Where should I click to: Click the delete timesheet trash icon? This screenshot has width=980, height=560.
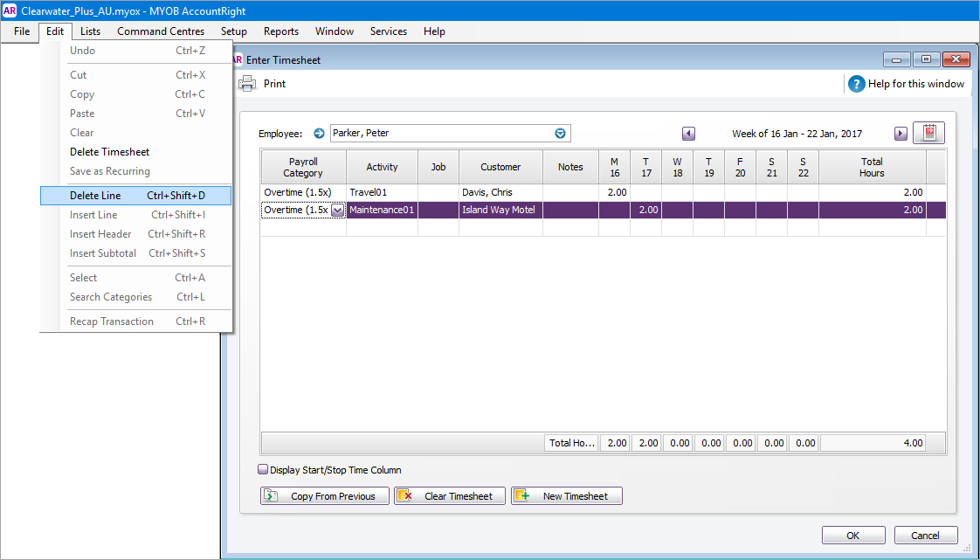coord(928,133)
